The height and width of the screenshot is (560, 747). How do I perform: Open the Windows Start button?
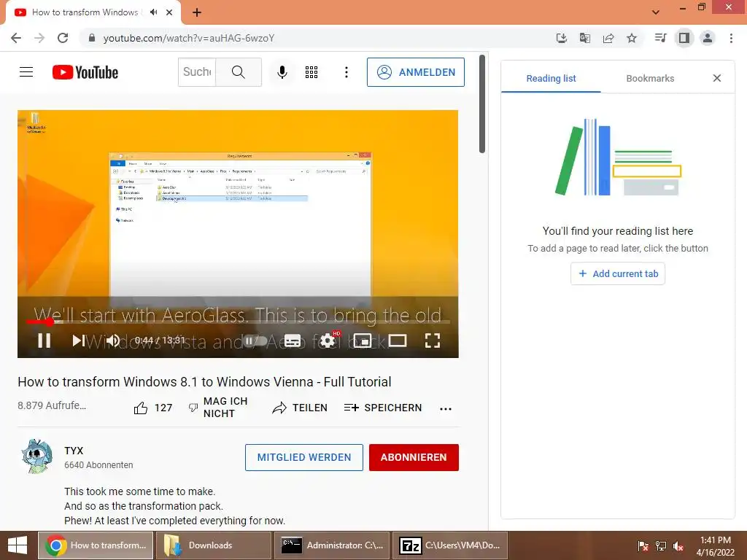pyautogui.click(x=18, y=545)
